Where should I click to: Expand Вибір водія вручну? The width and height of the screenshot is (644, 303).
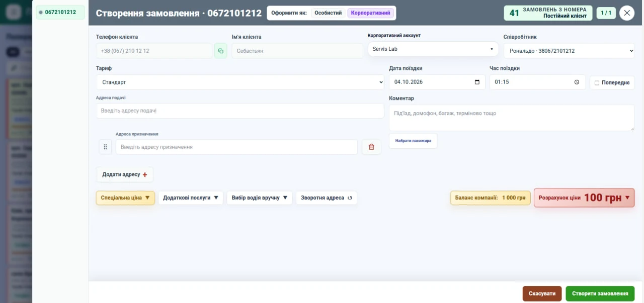pyautogui.click(x=259, y=197)
